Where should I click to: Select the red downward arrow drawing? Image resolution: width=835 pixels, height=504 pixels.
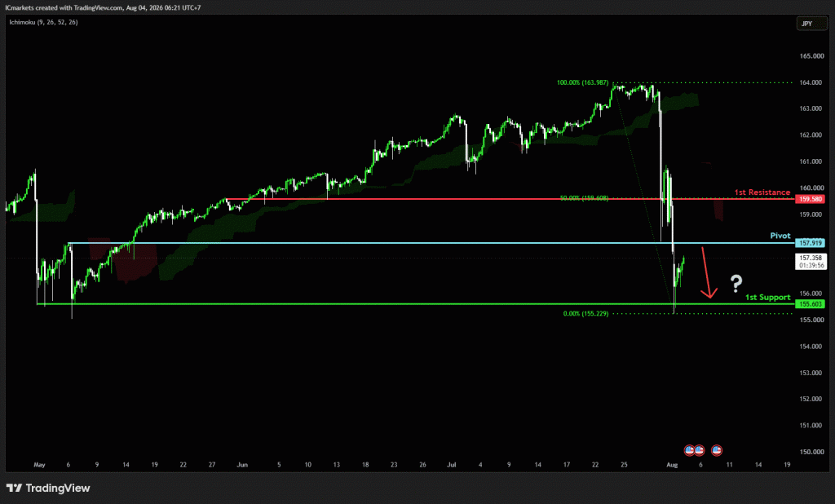[709, 272]
